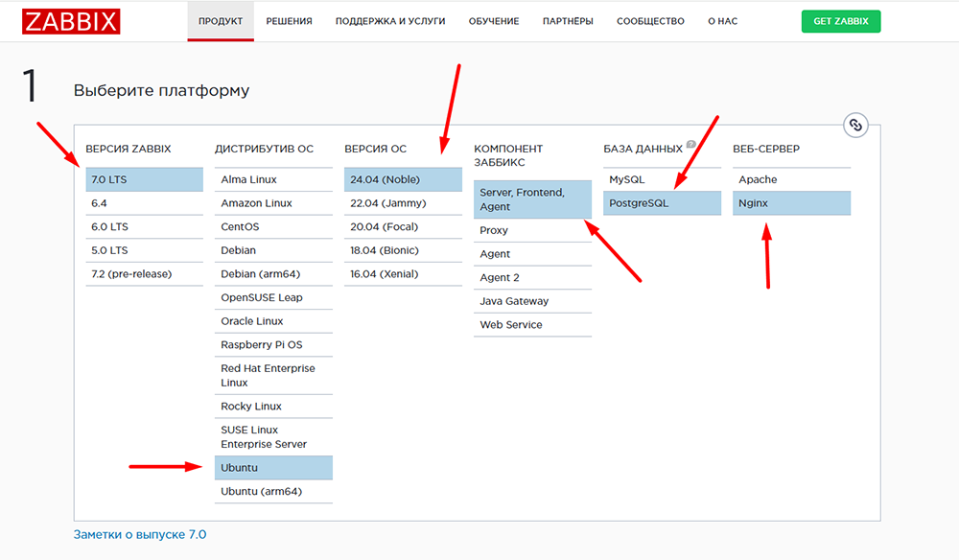959x560 pixels.
Task: Click the Версия Zabbix column header
Action: coord(129,149)
